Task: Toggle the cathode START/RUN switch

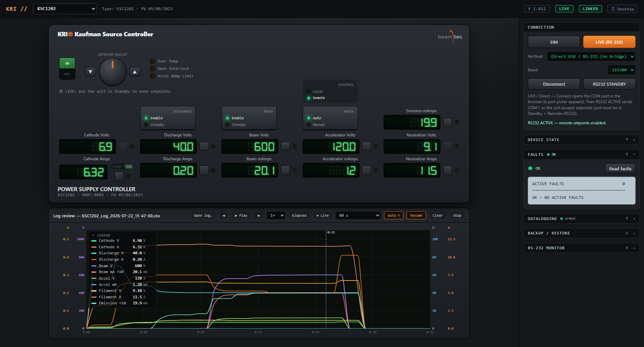Action: pos(123,167)
